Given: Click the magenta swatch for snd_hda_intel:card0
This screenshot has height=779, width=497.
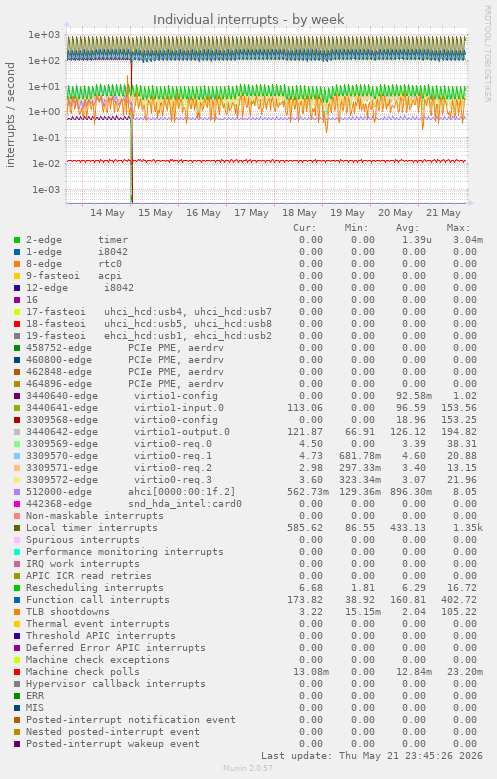Looking at the screenshot, I should point(17,504).
